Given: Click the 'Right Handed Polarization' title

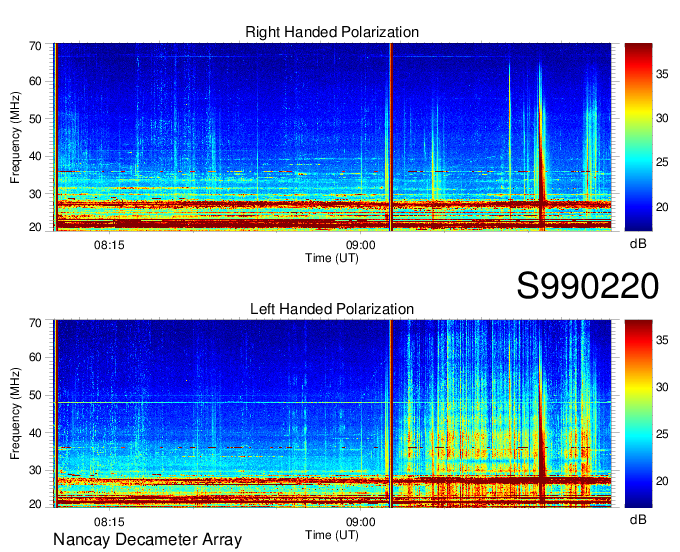Looking at the screenshot, I should click(332, 32).
